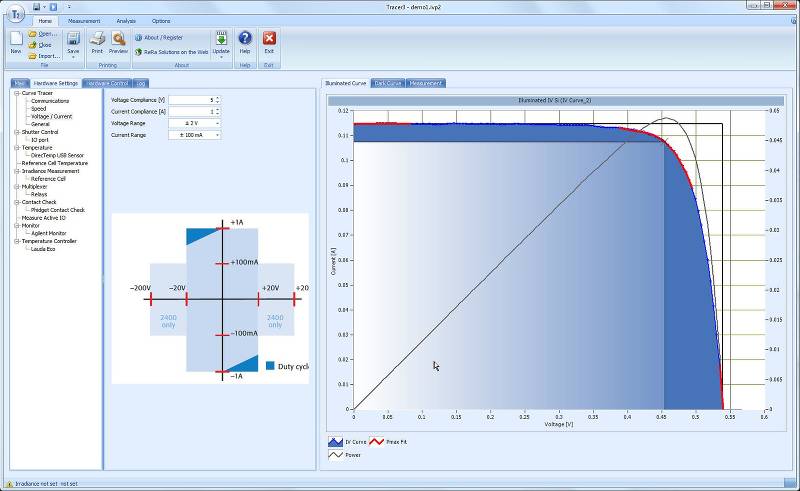Select Phidget Contact Check tree item
This screenshot has height=491, width=800.
coord(58,210)
